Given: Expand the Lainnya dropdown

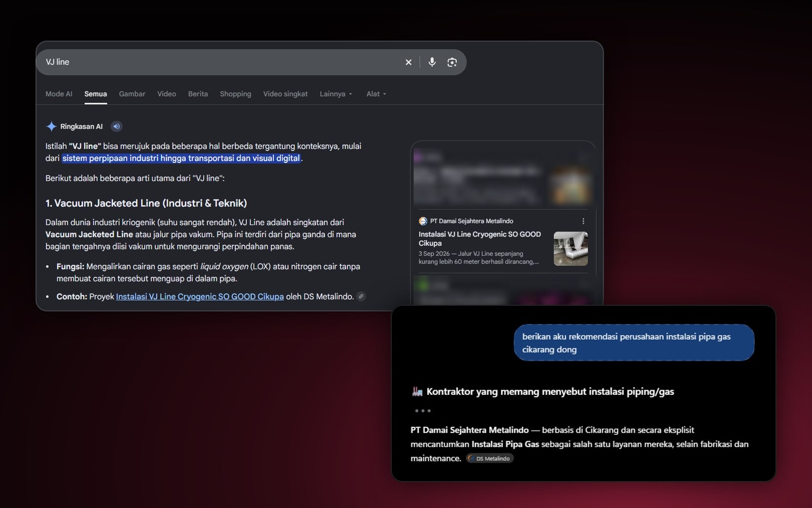Looking at the screenshot, I should click(x=336, y=94).
